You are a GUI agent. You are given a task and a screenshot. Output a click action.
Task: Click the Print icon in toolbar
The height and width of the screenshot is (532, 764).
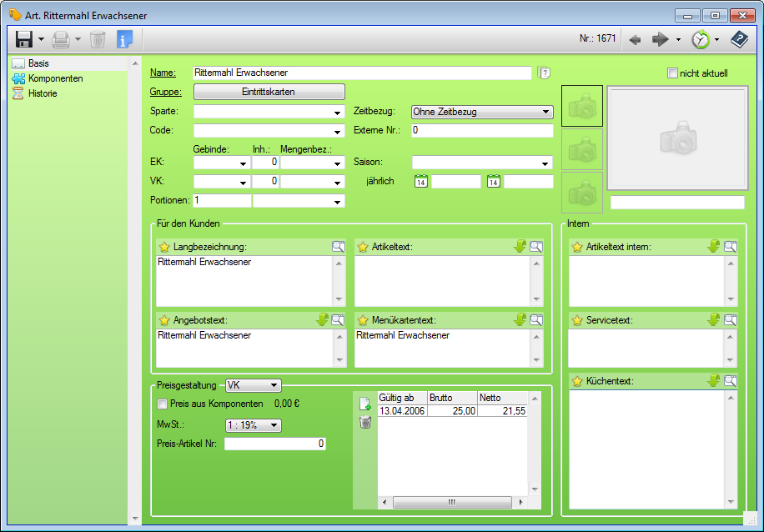[x=61, y=39]
